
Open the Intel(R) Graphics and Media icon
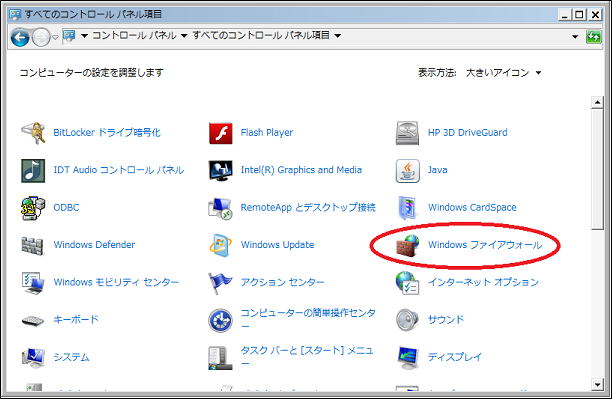221,171
